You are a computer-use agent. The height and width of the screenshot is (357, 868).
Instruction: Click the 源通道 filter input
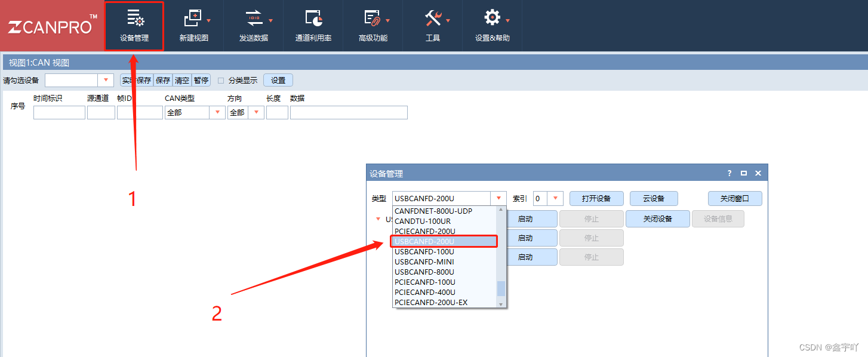click(x=101, y=112)
